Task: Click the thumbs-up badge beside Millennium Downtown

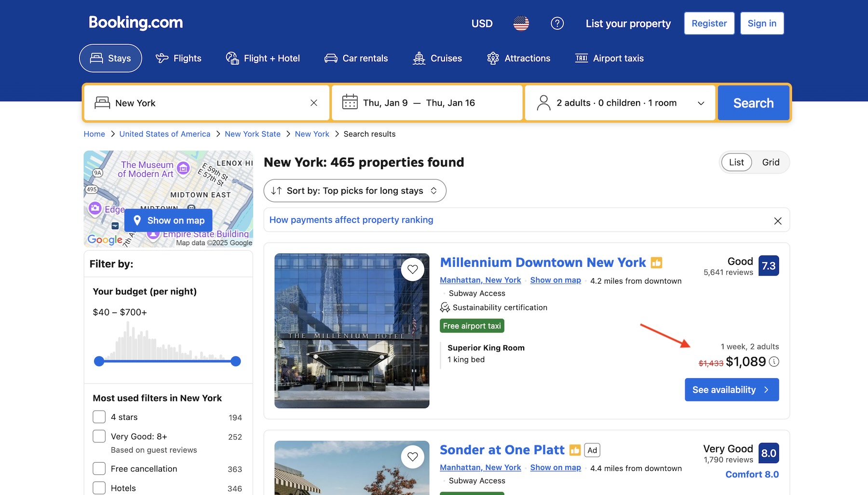Action: 656,262
